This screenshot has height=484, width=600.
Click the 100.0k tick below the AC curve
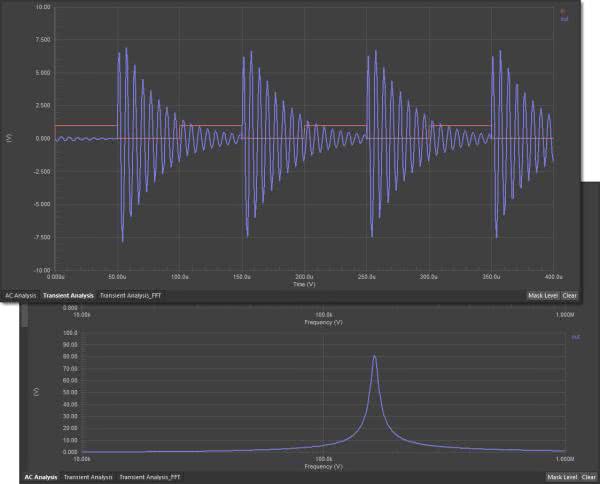tap(323, 460)
